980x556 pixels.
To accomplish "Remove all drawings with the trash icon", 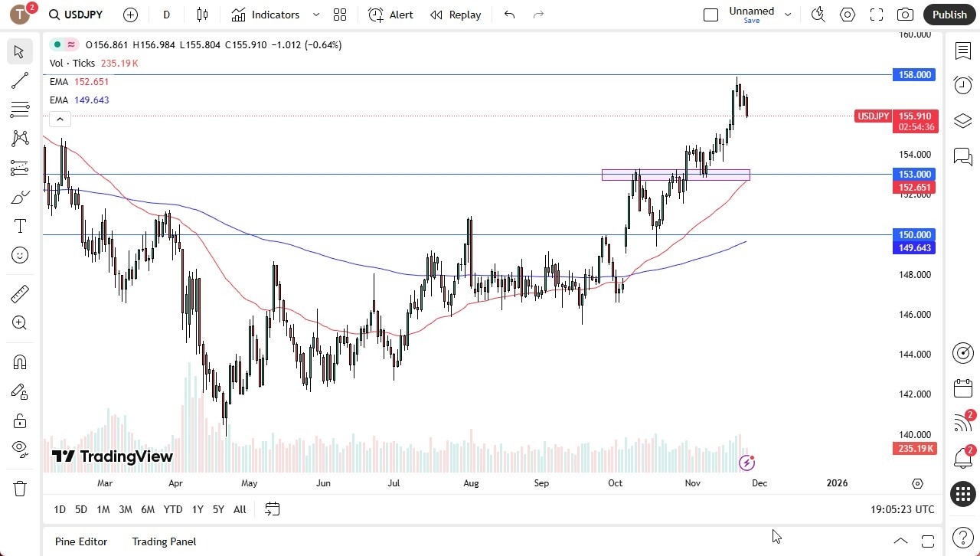I will coord(19,488).
